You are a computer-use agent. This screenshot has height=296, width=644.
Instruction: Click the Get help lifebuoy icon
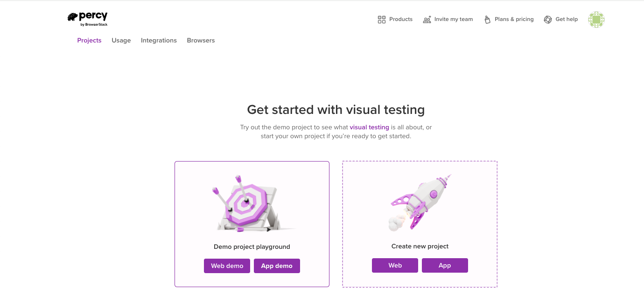coord(548,20)
